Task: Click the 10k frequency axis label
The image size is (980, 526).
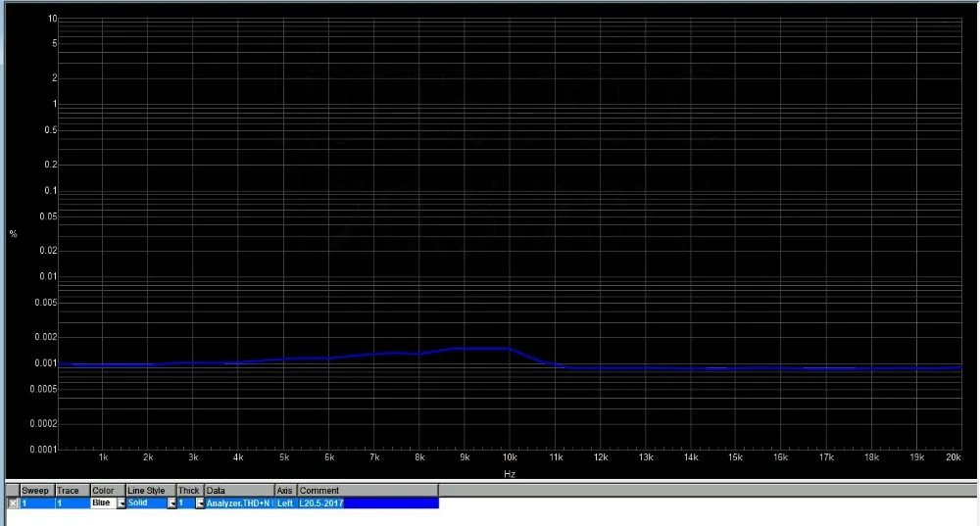Action: (510, 457)
